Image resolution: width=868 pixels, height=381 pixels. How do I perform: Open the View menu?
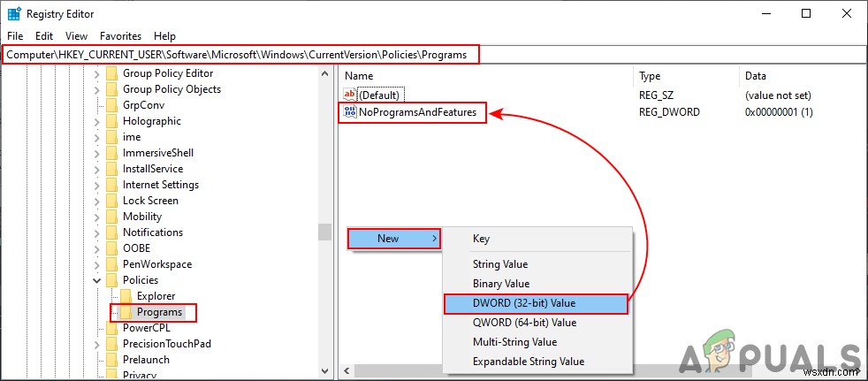coord(76,36)
